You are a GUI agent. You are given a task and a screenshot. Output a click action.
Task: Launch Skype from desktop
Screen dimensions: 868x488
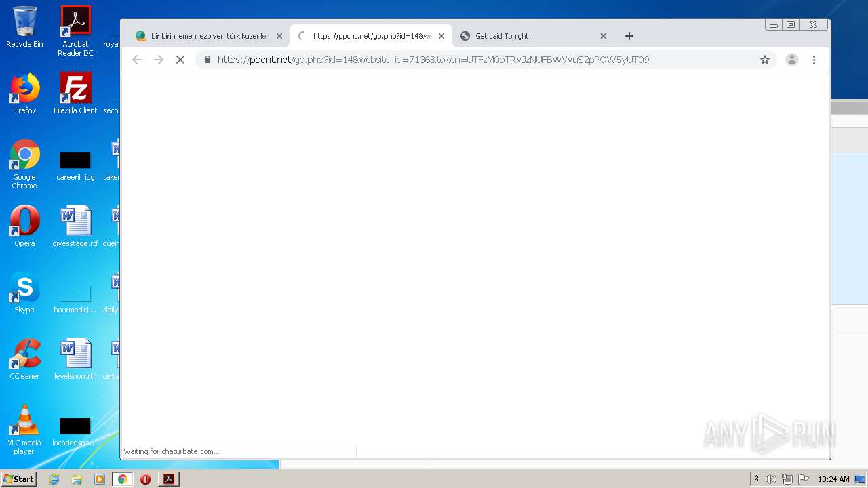coord(24,293)
